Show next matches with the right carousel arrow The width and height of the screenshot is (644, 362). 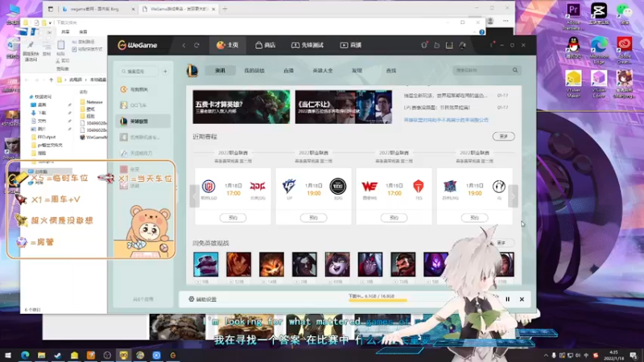[513, 196]
